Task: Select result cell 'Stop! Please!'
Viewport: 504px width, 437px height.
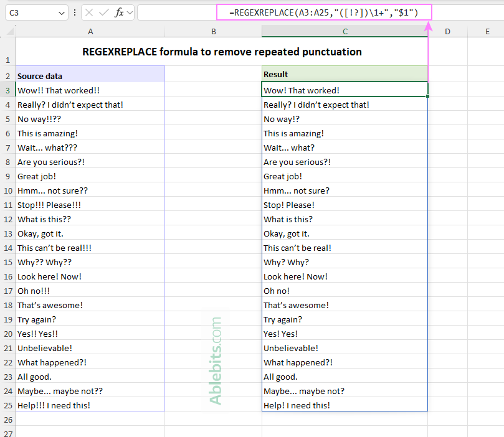Action: 345,205
